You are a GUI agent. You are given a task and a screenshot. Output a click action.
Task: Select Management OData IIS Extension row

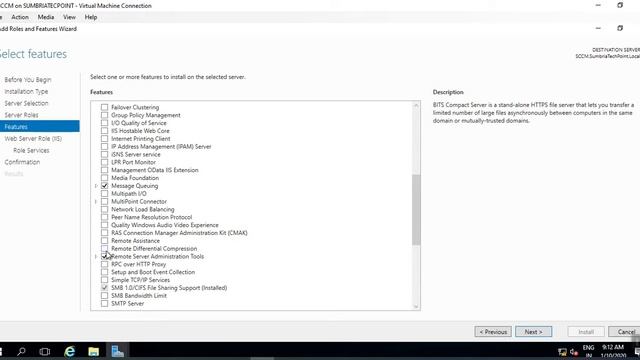155,170
